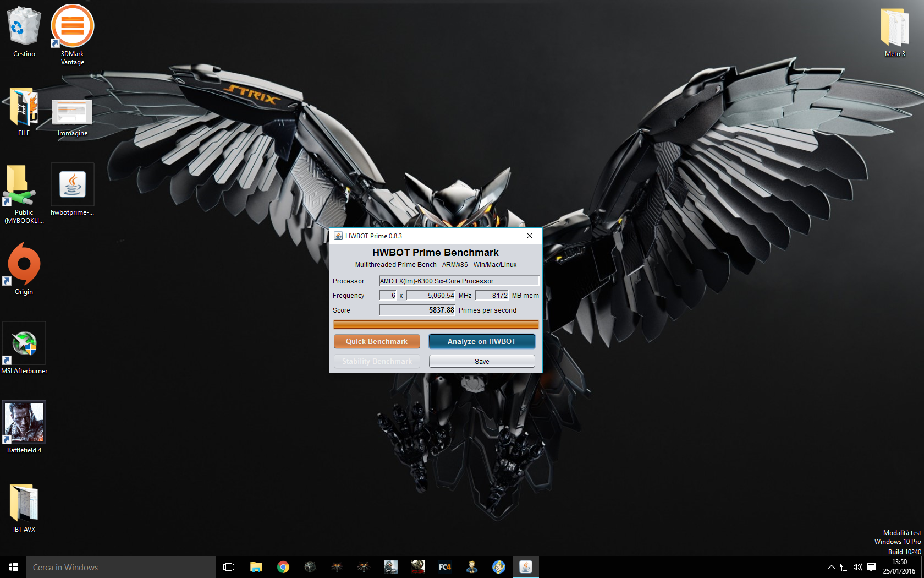Click the Cerca in Windows search box
924x578 pixels.
[x=121, y=567]
